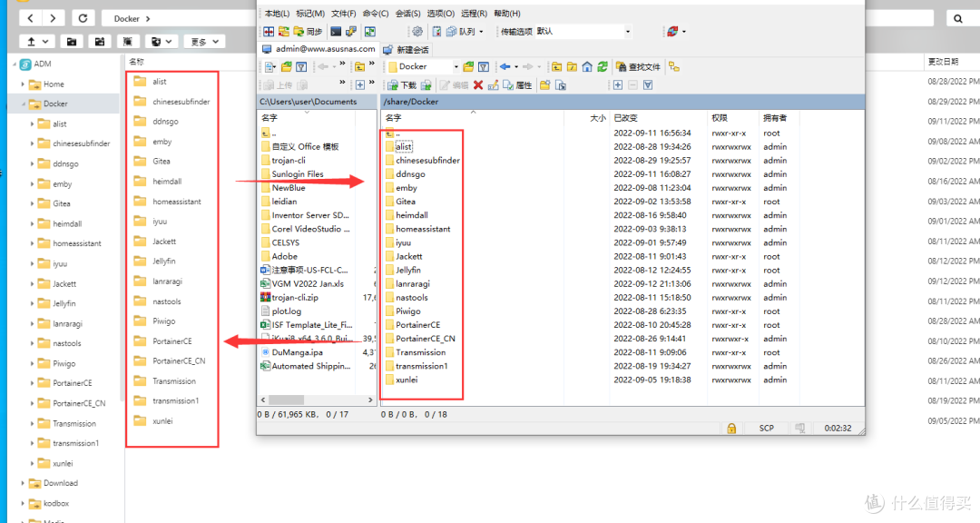
Task: Click the remote select files plus icon
Action: click(x=618, y=85)
